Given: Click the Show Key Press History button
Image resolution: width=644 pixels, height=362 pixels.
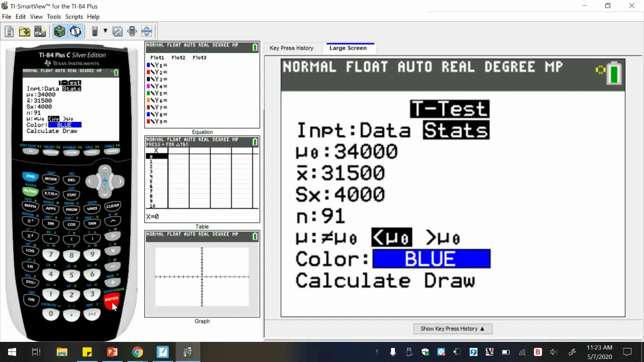Looking at the screenshot, I should (x=453, y=329).
